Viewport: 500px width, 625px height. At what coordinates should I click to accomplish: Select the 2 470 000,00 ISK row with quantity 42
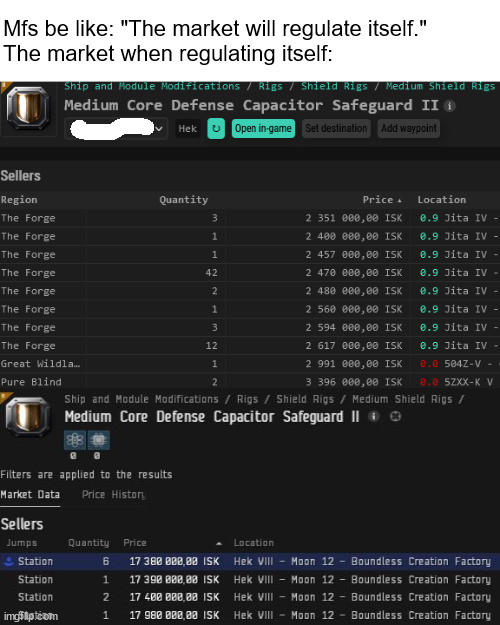pyautogui.click(x=250, y=273)
